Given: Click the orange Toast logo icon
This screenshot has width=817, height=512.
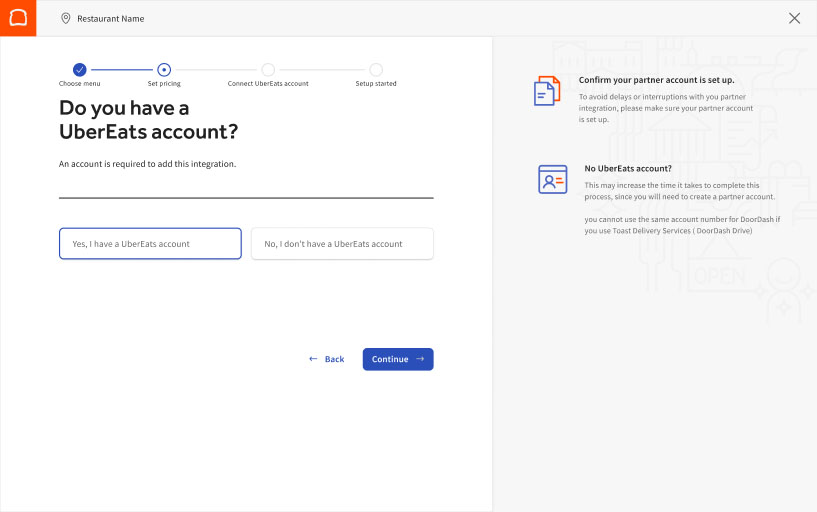Looking at the screenshot, I should pyautogui.click(x=18, y=18).
